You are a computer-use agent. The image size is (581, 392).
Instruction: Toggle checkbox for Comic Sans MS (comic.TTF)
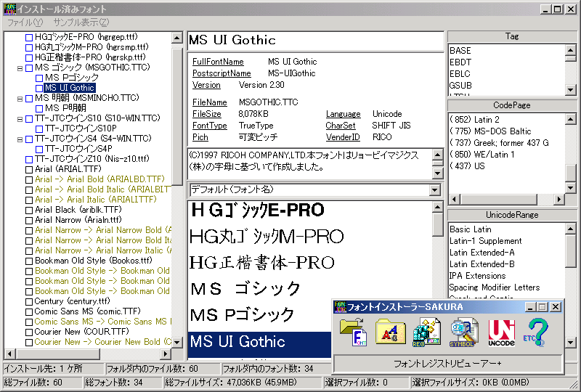click(x=29, y=312)
